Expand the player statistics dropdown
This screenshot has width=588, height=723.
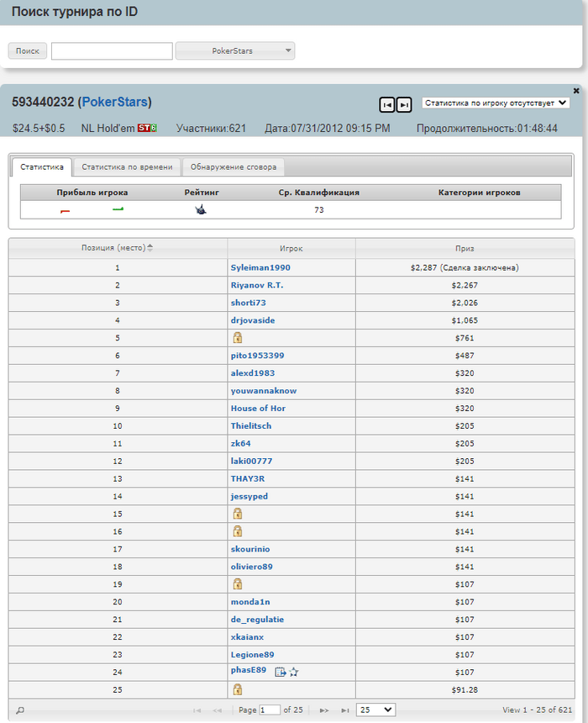pyautogui.click(x=496, y=103)
